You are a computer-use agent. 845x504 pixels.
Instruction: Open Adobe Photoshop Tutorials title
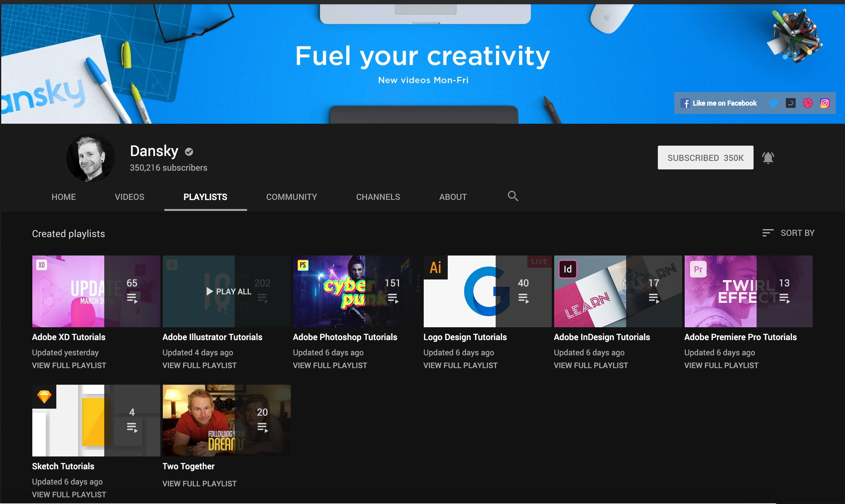(x=345, y=337)
